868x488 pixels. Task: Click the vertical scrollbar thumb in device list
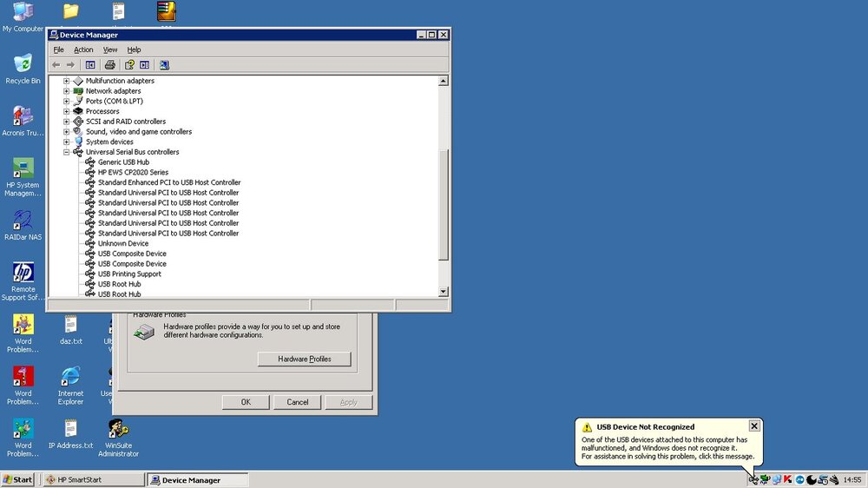click(443, 204)
